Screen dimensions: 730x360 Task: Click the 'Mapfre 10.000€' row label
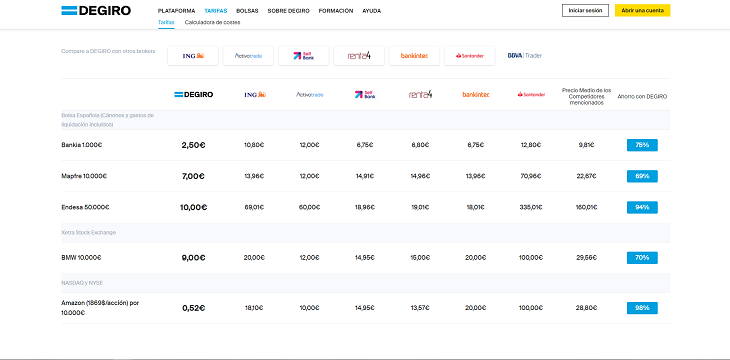point(84,176)
